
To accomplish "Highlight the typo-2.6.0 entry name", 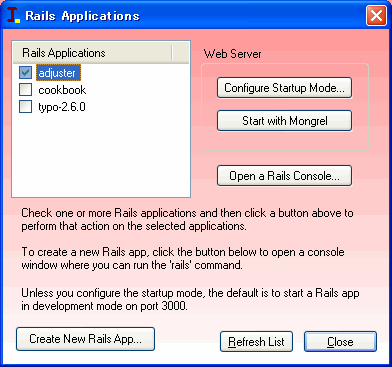I will 62,107.
